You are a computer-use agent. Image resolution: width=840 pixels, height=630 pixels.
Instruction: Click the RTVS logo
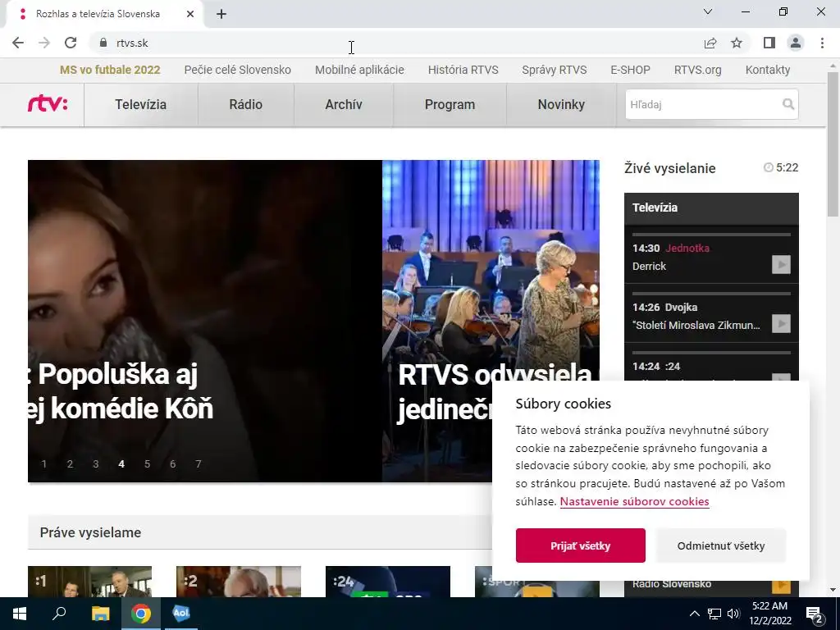point(48,104)
